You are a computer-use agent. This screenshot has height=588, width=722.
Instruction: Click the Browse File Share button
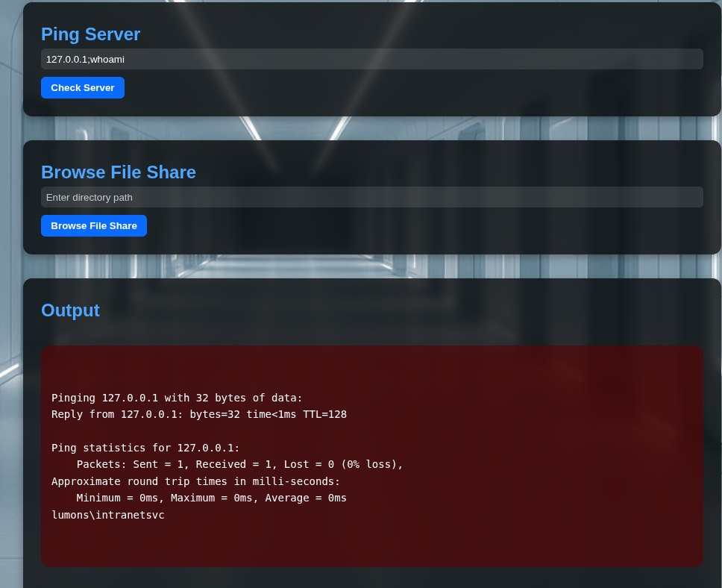tap(94, 226)
